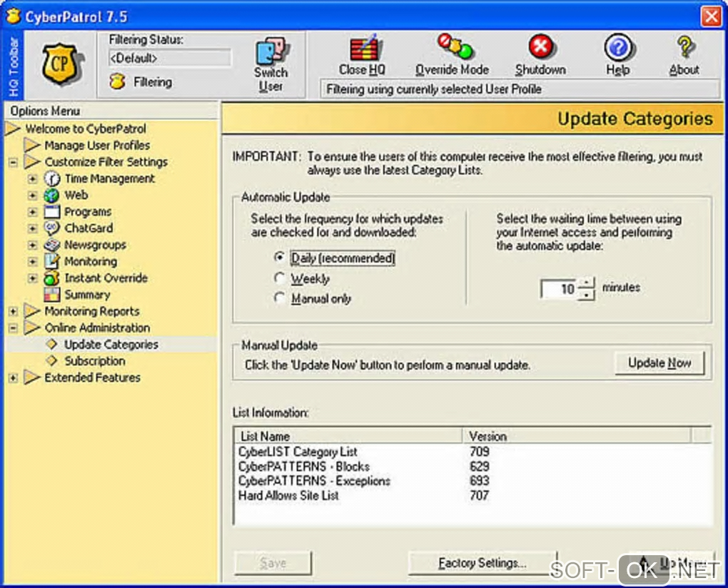Click the Instant Override icon

pos(51,278)
